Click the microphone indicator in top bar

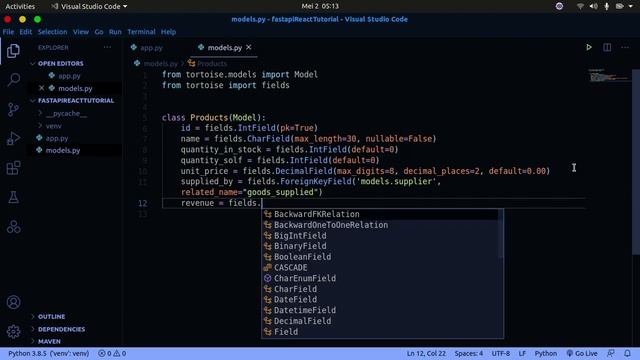(x=607, y=6)
